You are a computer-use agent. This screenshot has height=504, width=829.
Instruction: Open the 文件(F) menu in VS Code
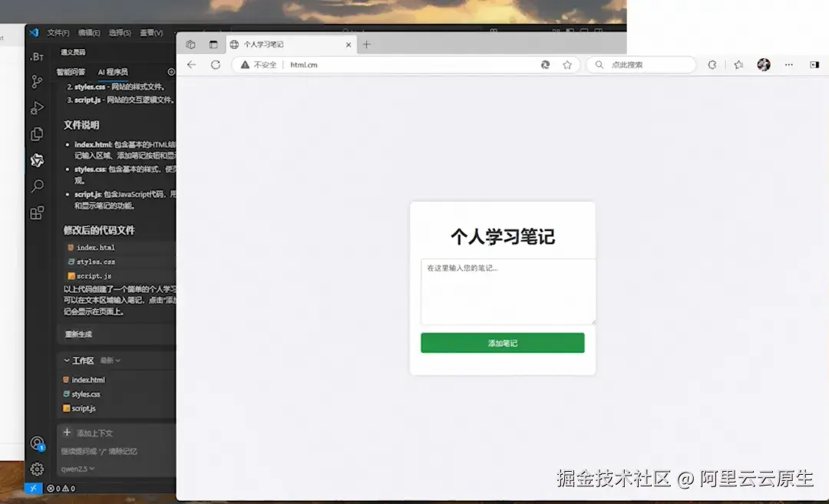[x=60, y=32]
